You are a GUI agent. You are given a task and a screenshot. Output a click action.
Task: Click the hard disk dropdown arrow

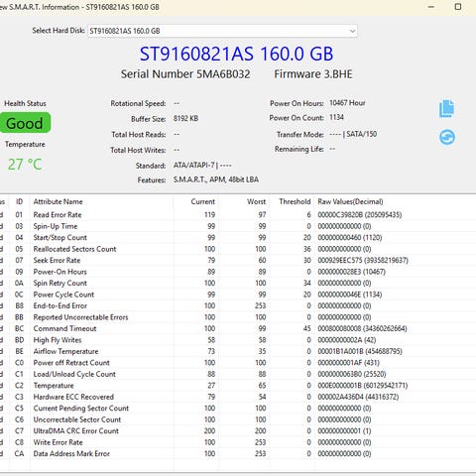(352, 31)
